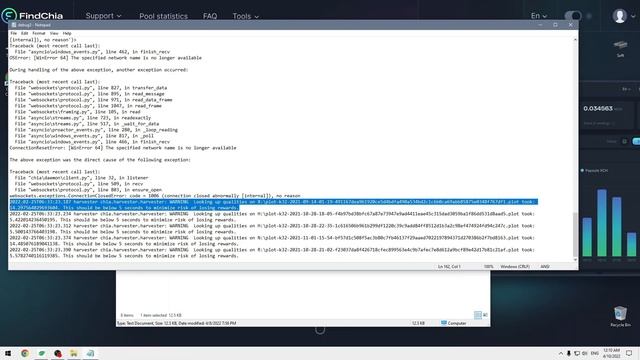Click the dark red-dot taskbar icon
The image size is (640, 360).
(58, 353)
